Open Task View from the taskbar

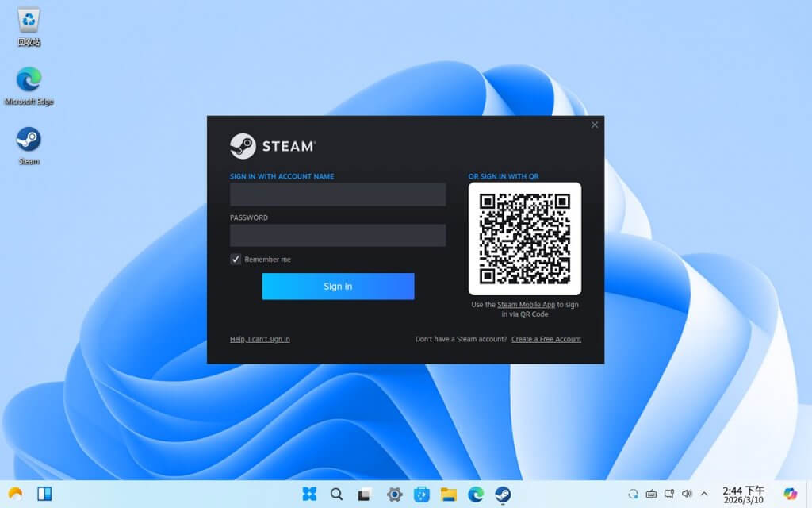pos(364,495)
